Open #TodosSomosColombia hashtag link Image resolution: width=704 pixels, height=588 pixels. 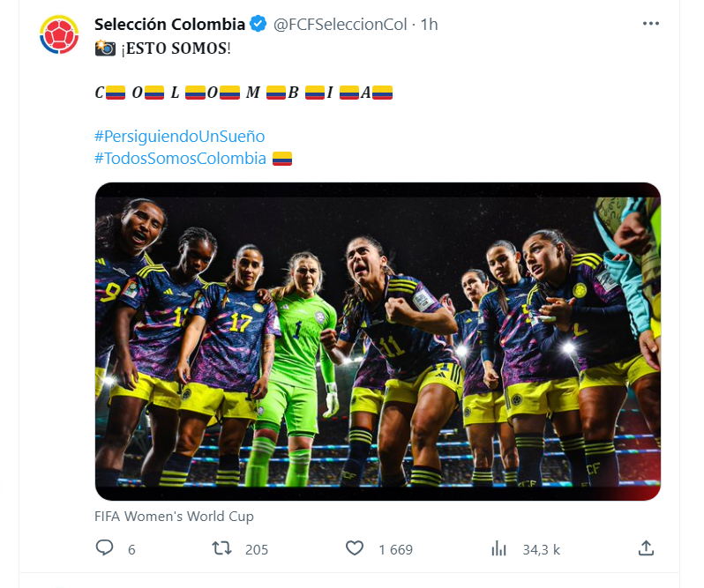click(180, 159)
